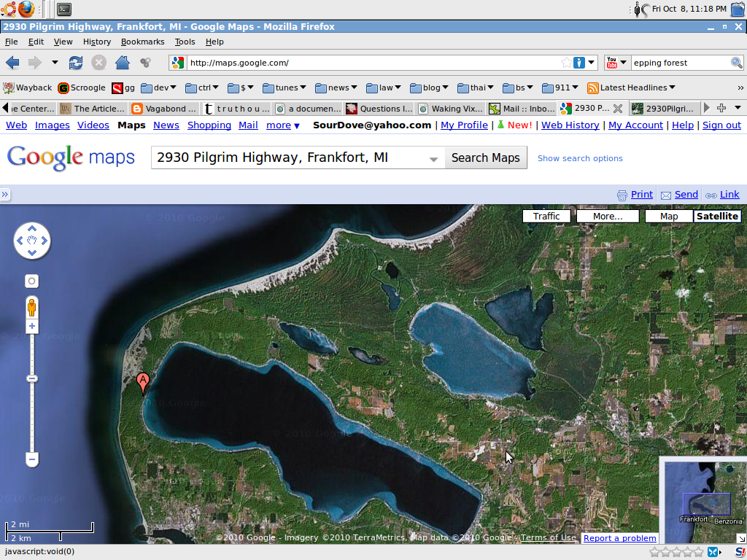Viewport: 747px width, 560px height.
Task: Open the More... layers dropdown
Action: tap(608, 217)
